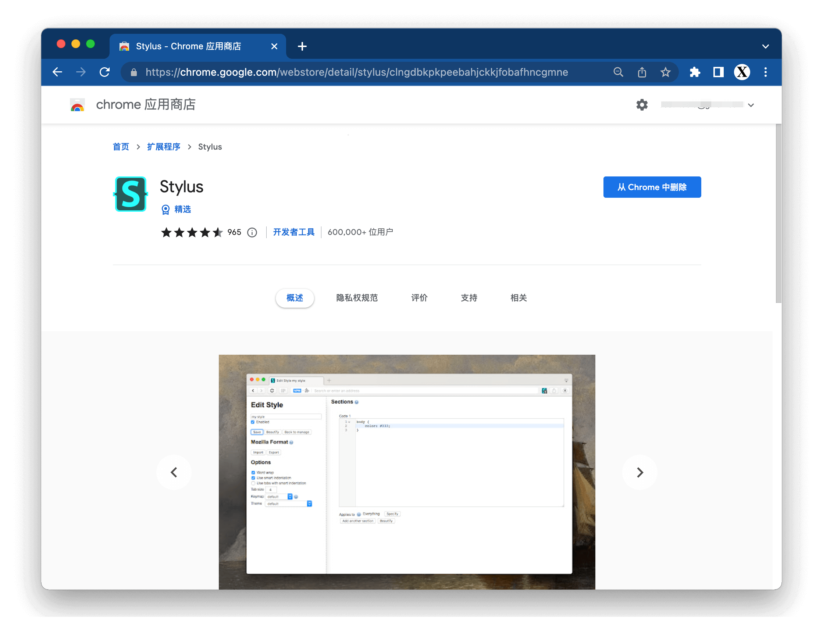823x644 pixels.
Task: Click the Stylus extension name heading
Action: 181,187
